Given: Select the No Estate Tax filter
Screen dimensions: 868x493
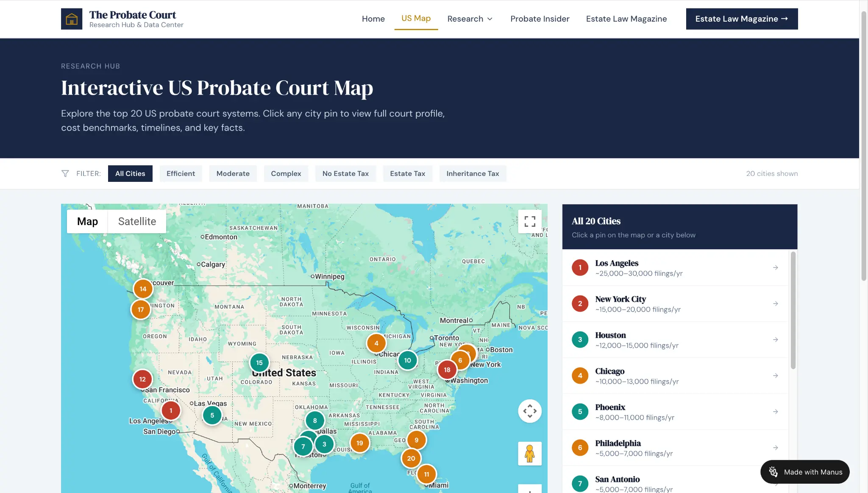Looking at the screenshot, I should [345, 173].
